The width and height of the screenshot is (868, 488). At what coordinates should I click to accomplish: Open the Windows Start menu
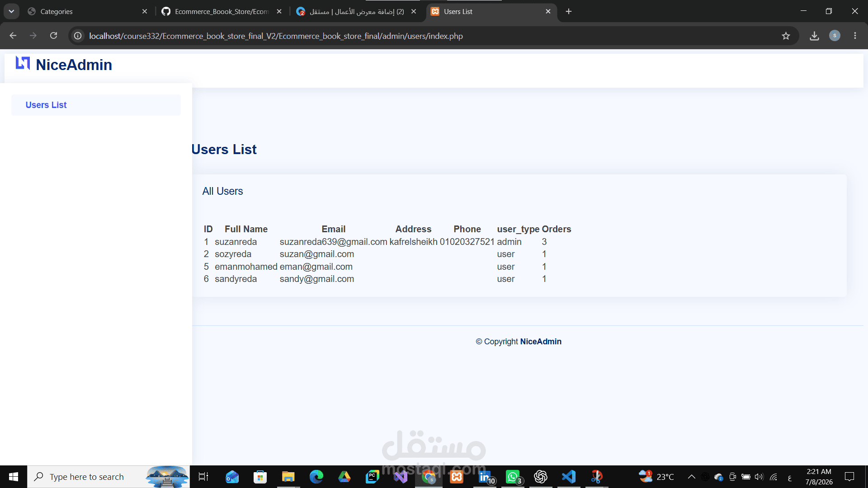(14, 477)
